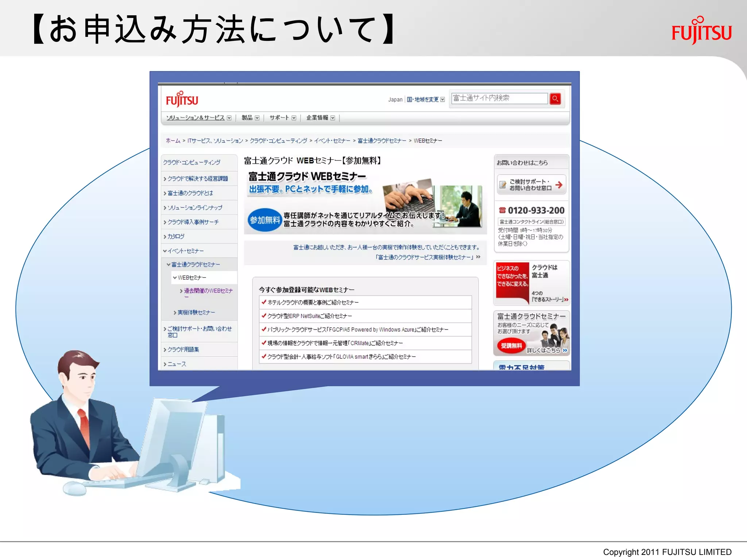747x560 pixels.
Task: Click the Japan region label
Action: tap(395, 100)
